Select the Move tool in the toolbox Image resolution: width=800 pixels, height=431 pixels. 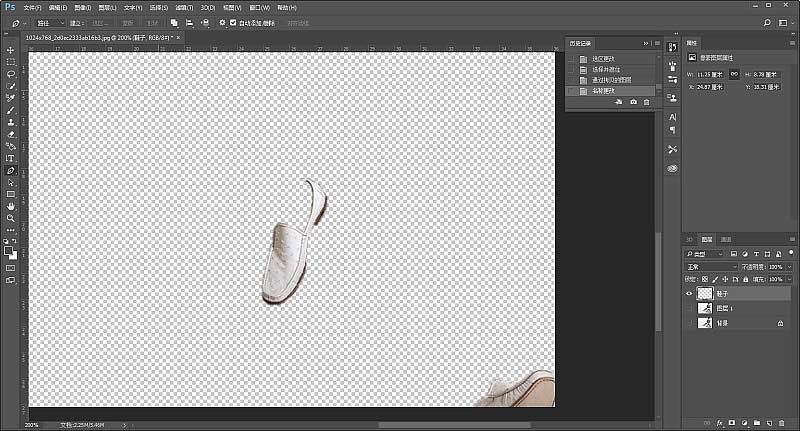(10, 50)
